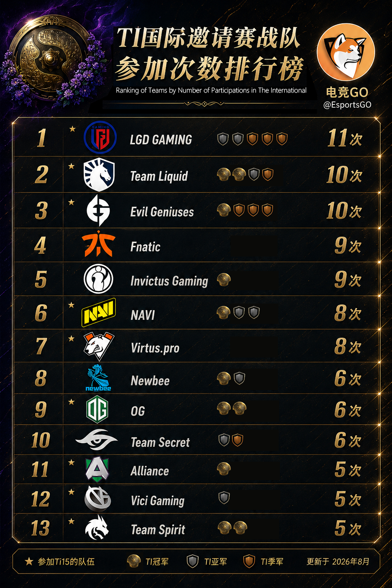Screen dimensions: 392x588
Task: Click the Team Spirit dragon logo
Action: tap(97, 528)
